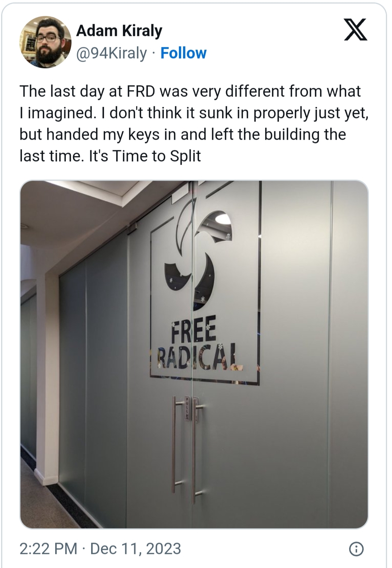
Task: Open the @94Kiraly handle link
Action: point(112,53)
